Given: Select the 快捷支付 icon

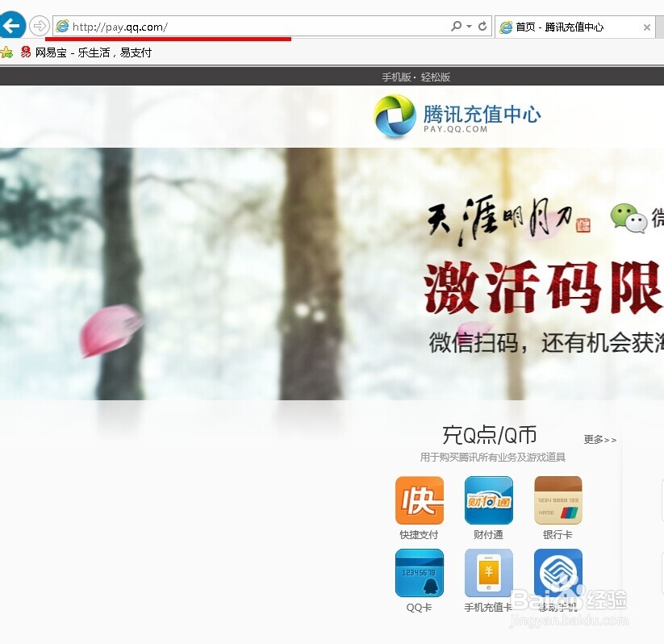Looking at the screenshot, I should coord(420,500).
